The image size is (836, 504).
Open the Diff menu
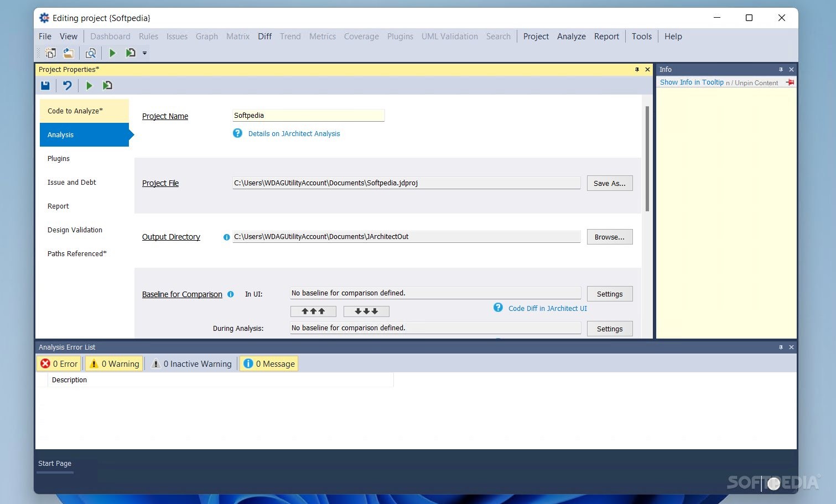pyautogui.click(x=264, y=37)
